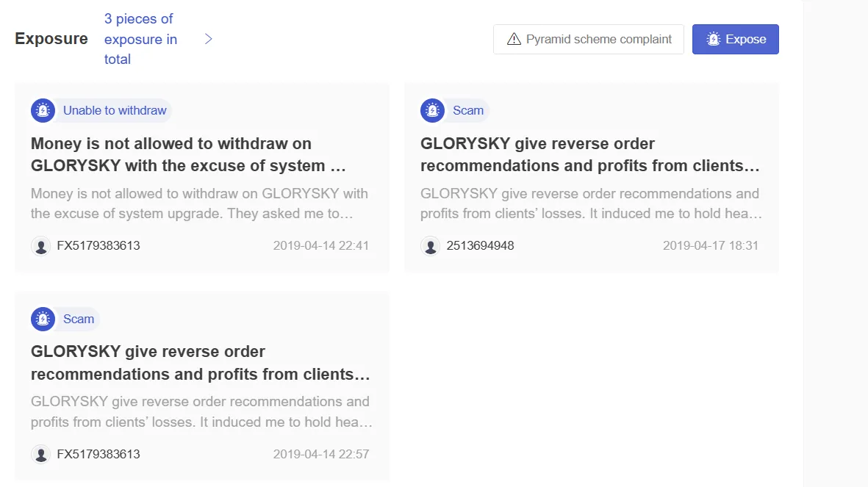This screenshot has width=868, height=487.
Task: Click the avatar icon next to 2513694948
Action: [x=430, y=246]
